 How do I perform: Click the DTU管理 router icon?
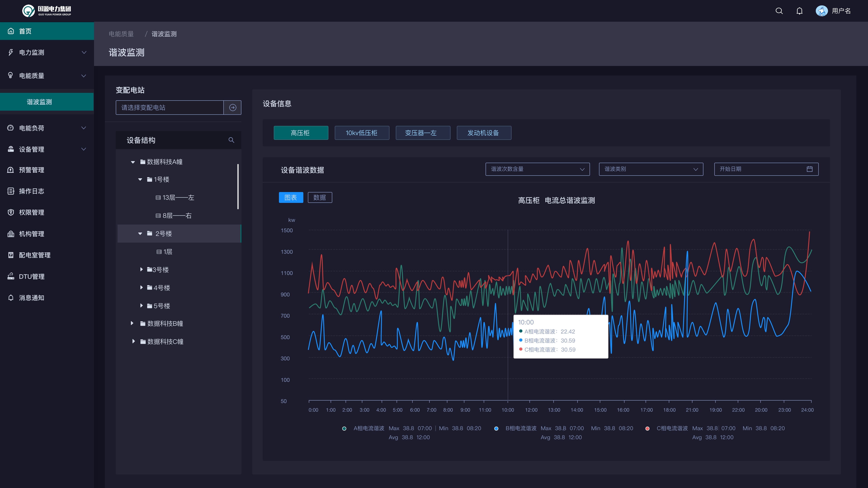tap(11, 276)
